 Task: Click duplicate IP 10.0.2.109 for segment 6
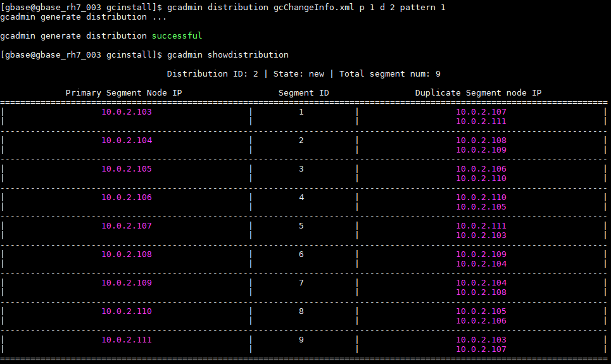481,254
